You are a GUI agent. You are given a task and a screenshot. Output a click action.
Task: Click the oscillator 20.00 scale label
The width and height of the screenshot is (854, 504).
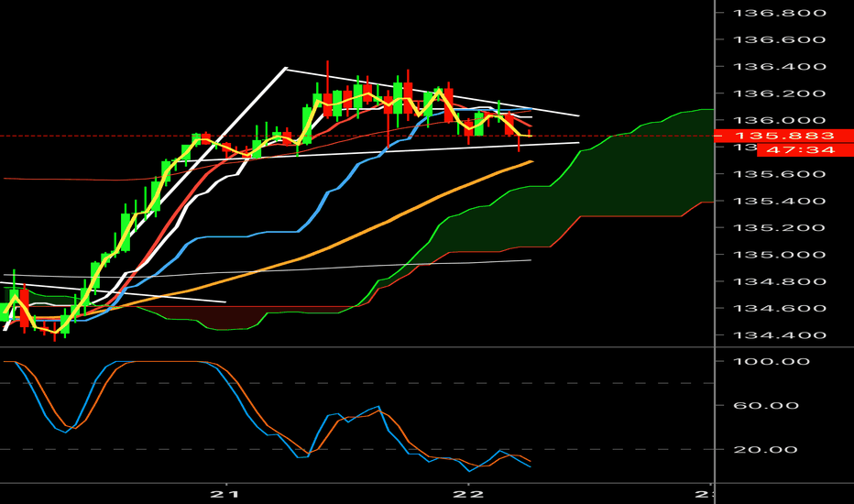click(766, 450)
